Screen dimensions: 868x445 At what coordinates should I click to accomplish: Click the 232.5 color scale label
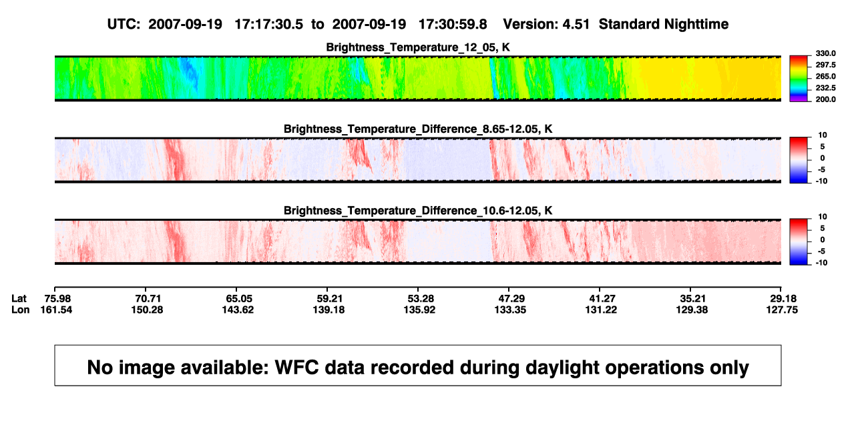point(826,87)
